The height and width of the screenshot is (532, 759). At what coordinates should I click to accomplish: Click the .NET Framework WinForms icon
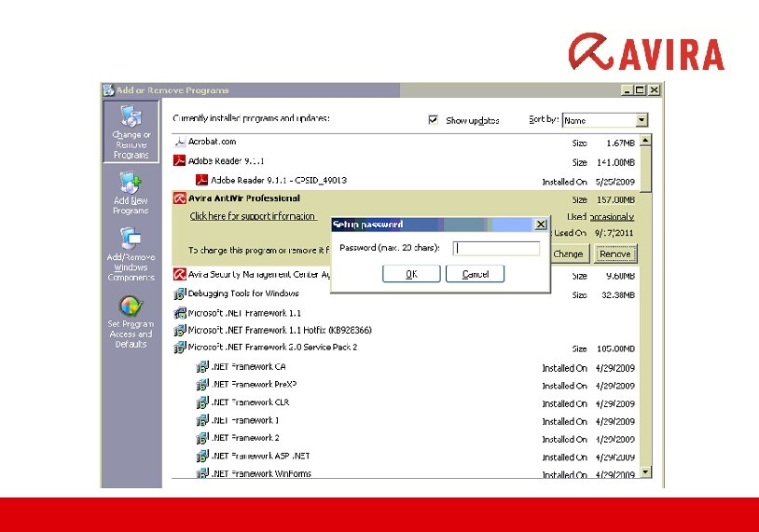[x=202, y=473]
